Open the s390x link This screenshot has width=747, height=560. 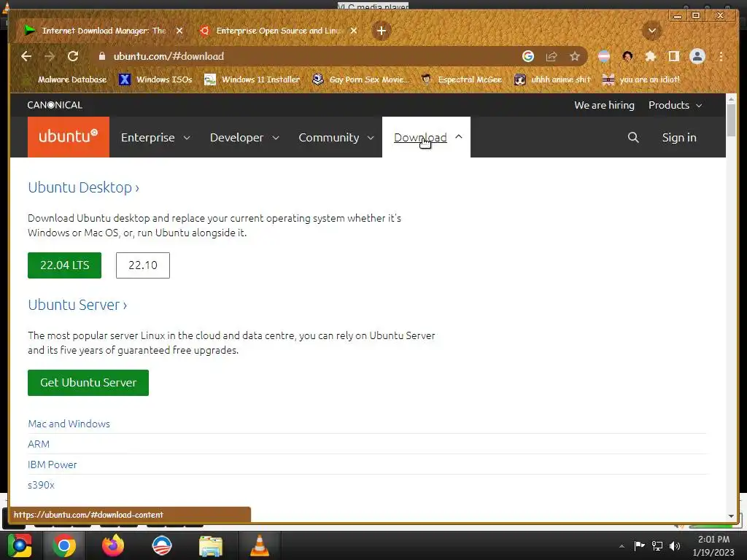pyautogui.click(x=41, y=485)
